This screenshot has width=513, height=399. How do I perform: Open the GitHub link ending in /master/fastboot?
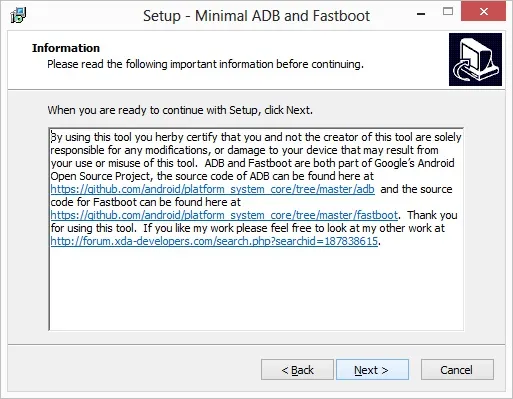pyautogui.click(x=224, y=215)
